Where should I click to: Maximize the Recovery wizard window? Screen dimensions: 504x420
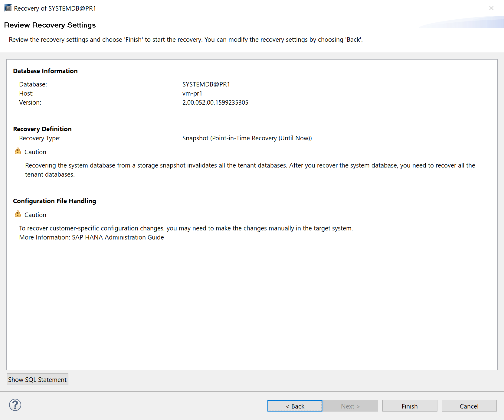[467, 8]
